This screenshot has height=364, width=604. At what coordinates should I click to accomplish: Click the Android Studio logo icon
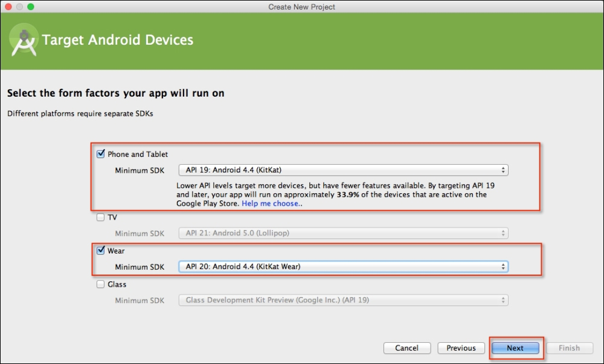pos(24,40)
